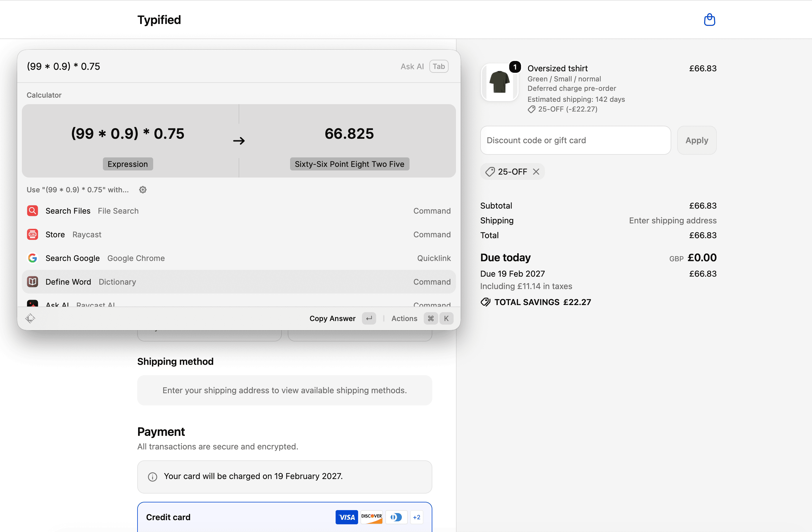Viewport: 812px width, 532px height.
Task: Select Search Files command row
Action: click(x=239, y=211)
